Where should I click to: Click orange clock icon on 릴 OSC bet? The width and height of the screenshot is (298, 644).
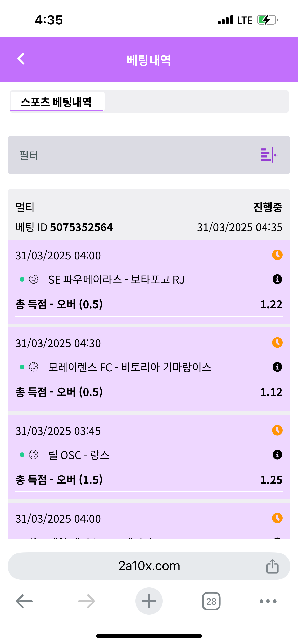[277, 430]
